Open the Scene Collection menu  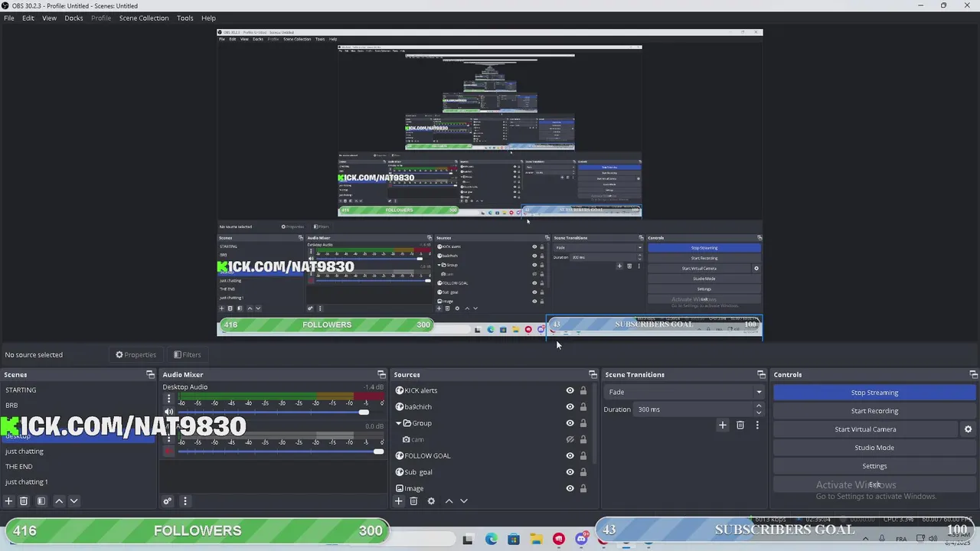pyautogui.click(x=144, y=18)
